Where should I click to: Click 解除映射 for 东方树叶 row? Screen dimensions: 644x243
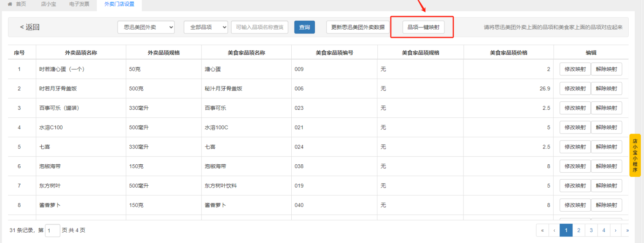(606, 186)
